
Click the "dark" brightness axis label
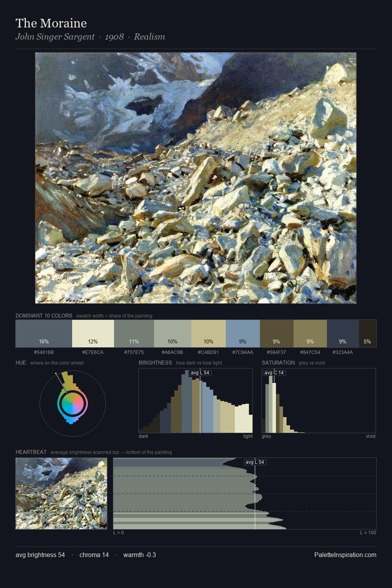(143, 436)
